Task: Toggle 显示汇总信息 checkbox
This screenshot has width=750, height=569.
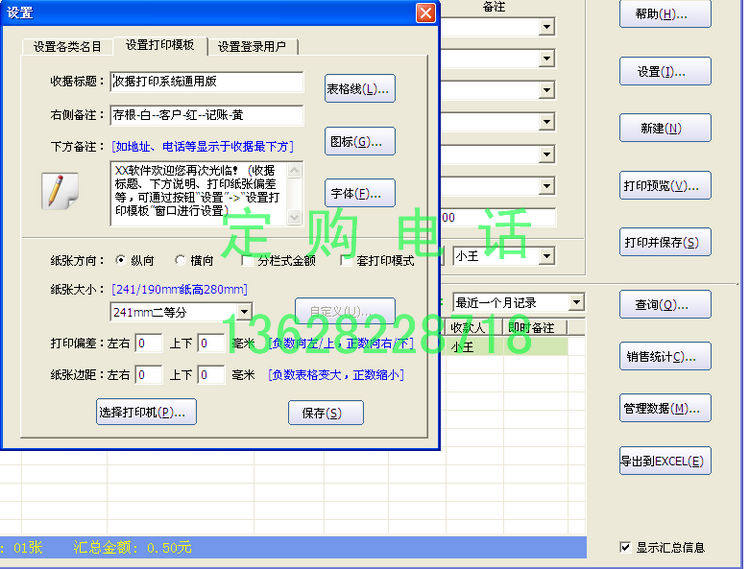Action: [625, 547]
